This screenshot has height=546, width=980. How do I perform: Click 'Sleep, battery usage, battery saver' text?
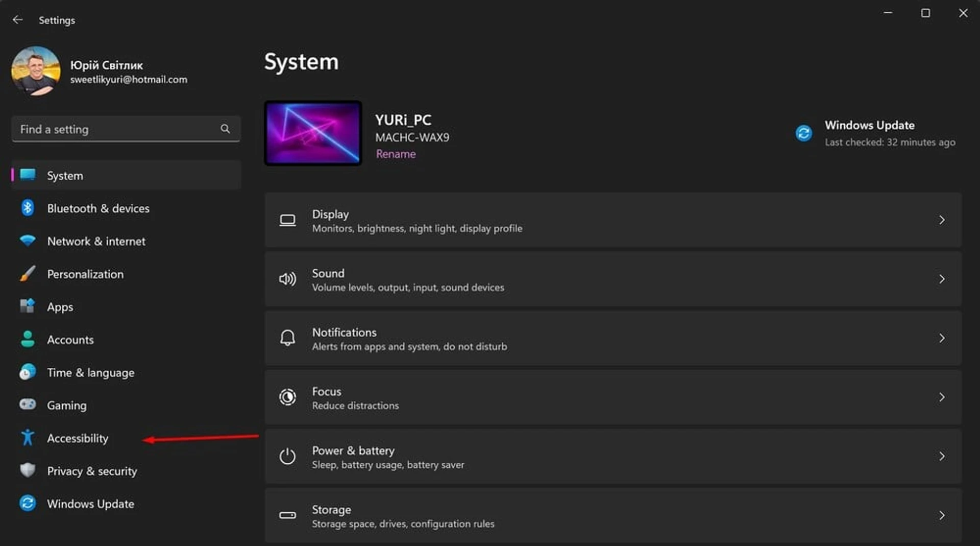click(x=388, y=465)
